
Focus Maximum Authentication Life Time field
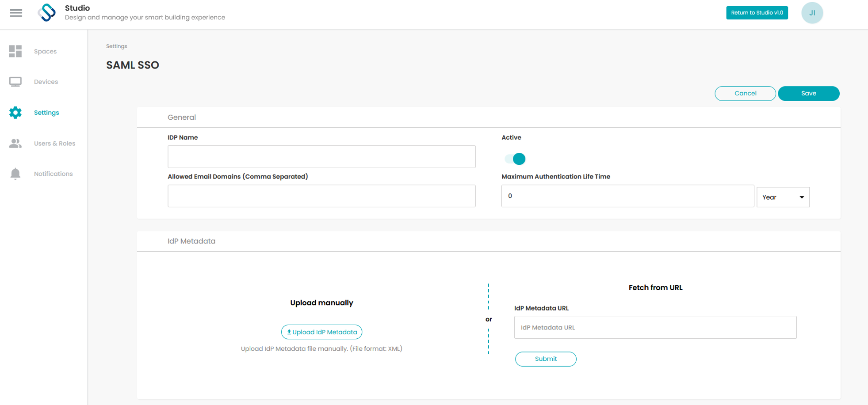pos(627,196)
